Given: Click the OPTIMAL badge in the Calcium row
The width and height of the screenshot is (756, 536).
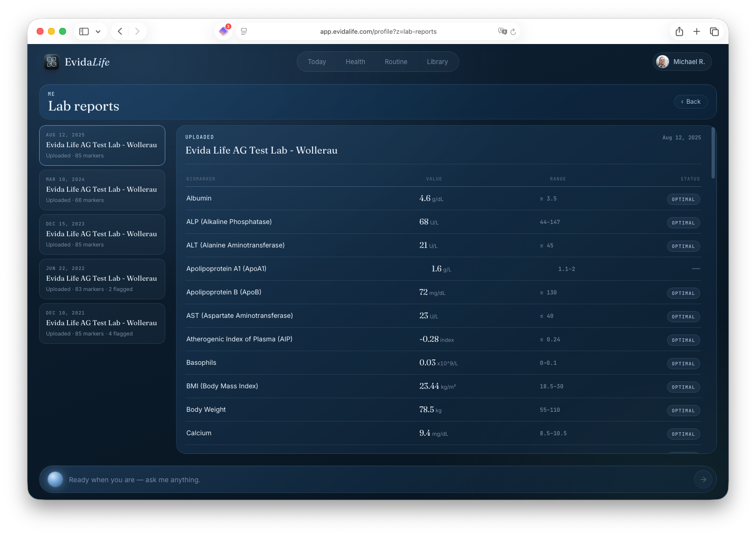Looking at the screenshot, I should 683,434.
